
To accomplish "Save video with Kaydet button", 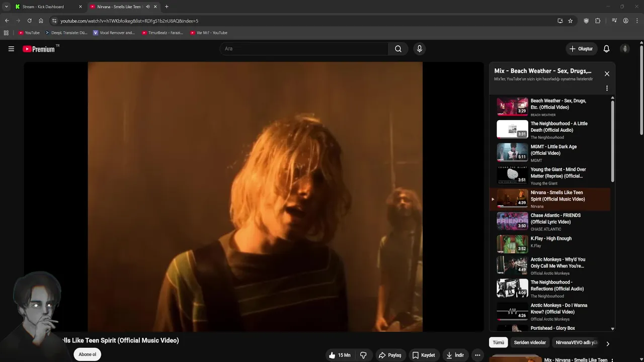I will (x=423, y=355).
